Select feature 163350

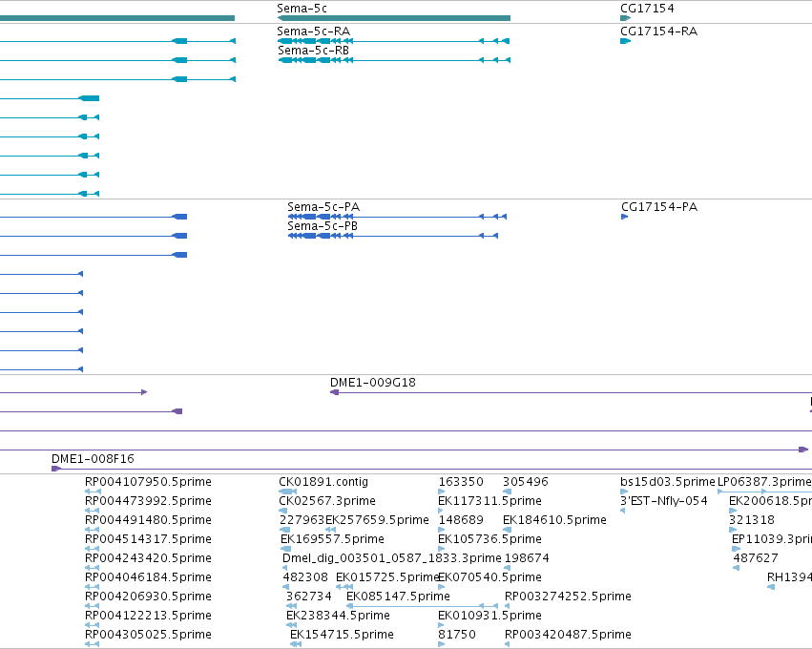461,482
